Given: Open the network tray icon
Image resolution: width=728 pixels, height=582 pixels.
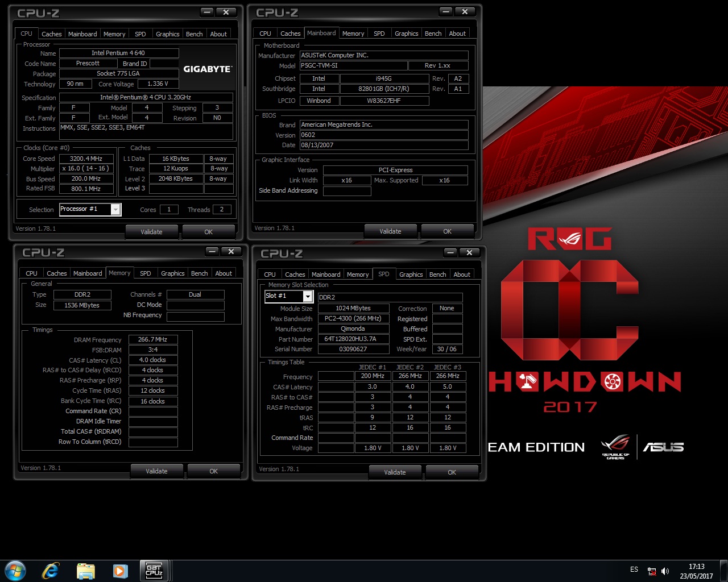Looking at the screenshot, I should pyautogui.click(x=652, y=571).
